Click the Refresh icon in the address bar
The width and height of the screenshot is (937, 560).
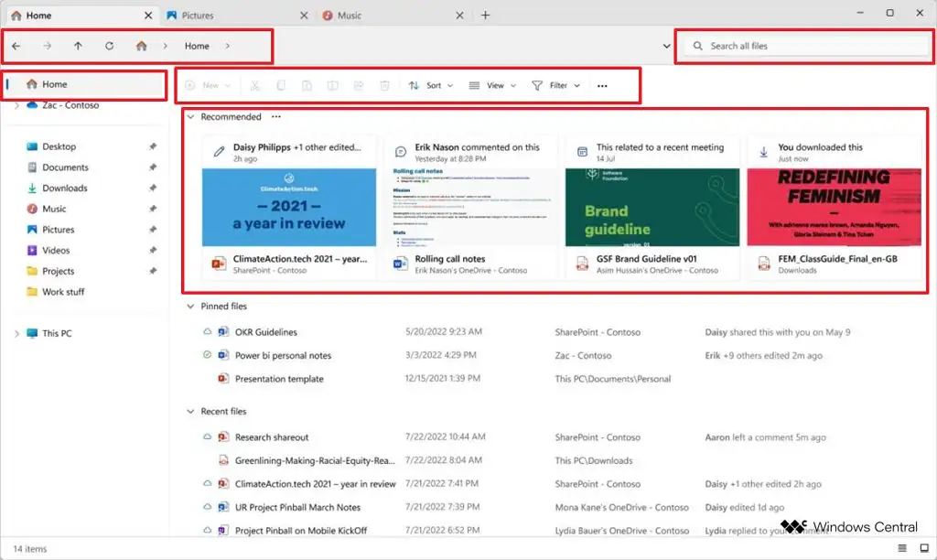(x=110, y=45)
